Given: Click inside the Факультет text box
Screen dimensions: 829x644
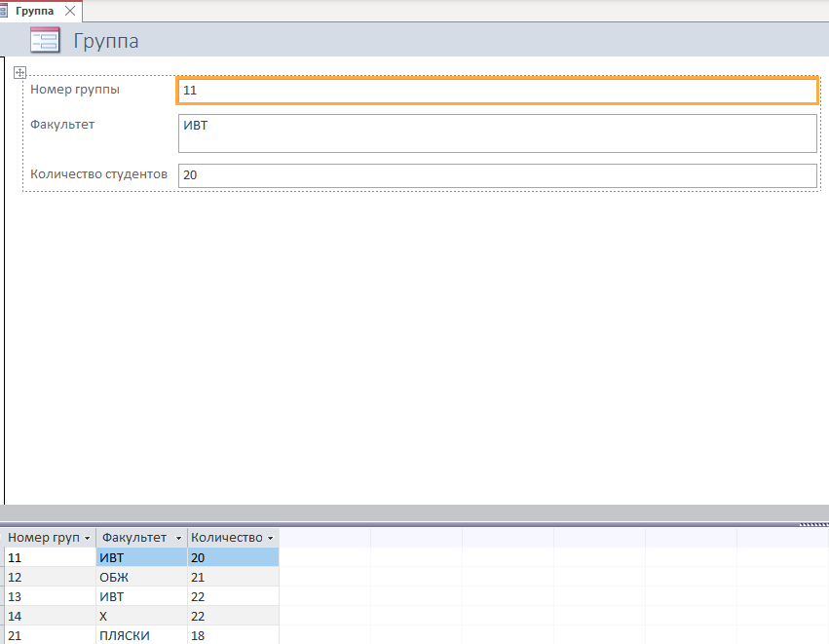Looking at the screenshot, I should [x=498, y=133].
